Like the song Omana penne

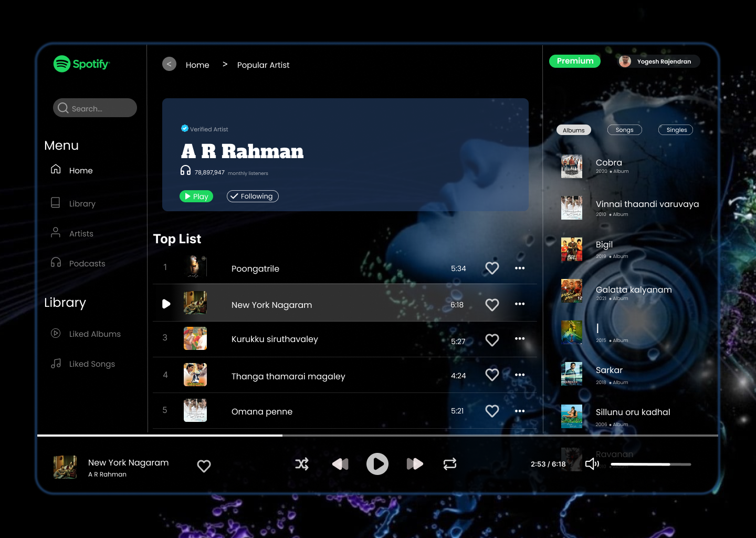(492, 411)
